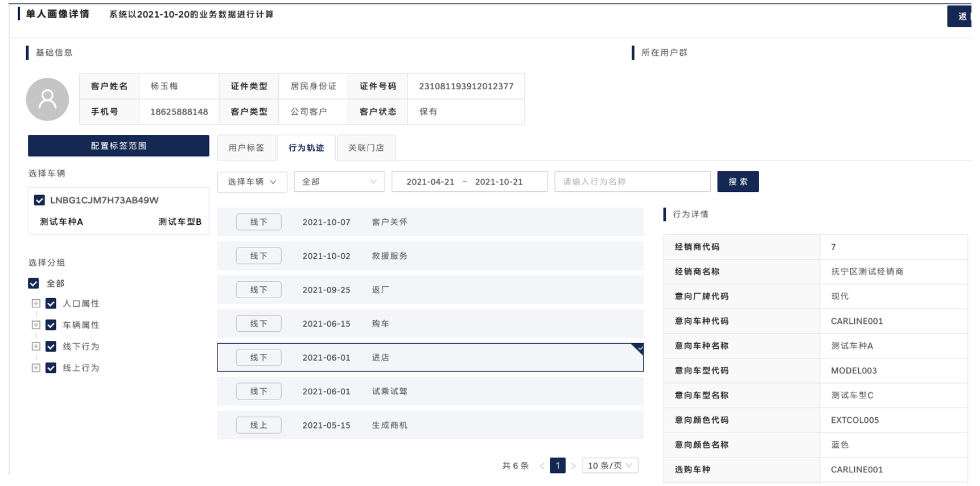Viewport: 980px width, 486px height.
Task: Uncheck the 线上行为 checkbox
Action: pyautogui.click(x=51, y=368)
